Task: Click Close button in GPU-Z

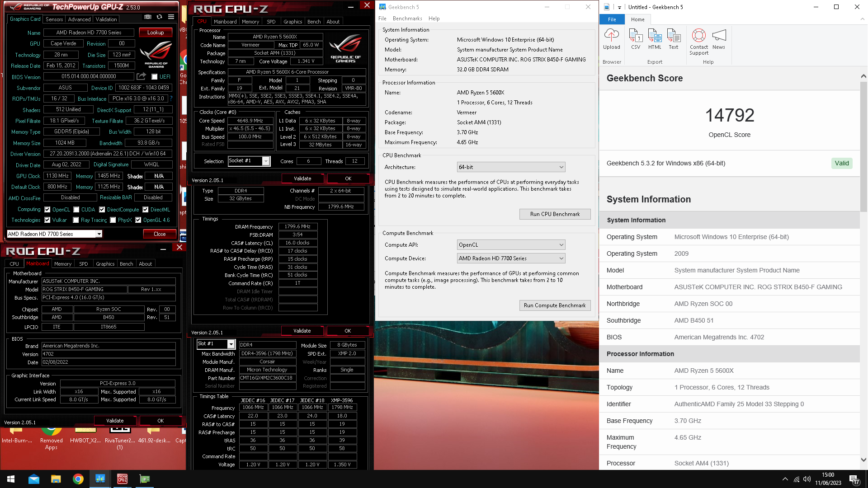Action: [160, 234]
